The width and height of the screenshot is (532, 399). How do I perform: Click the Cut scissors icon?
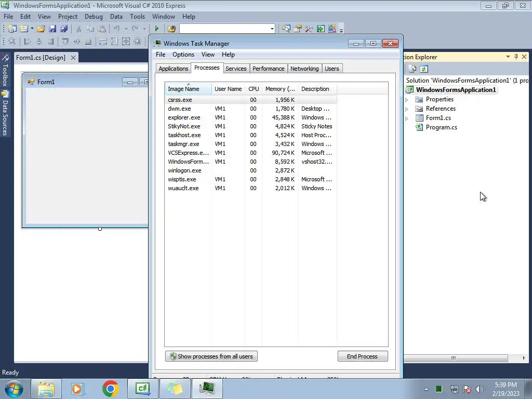(x=78, y=29)
